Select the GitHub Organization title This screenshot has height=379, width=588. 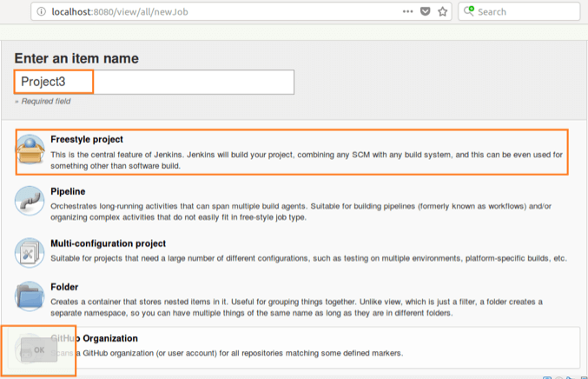click(x=94, y=338)
